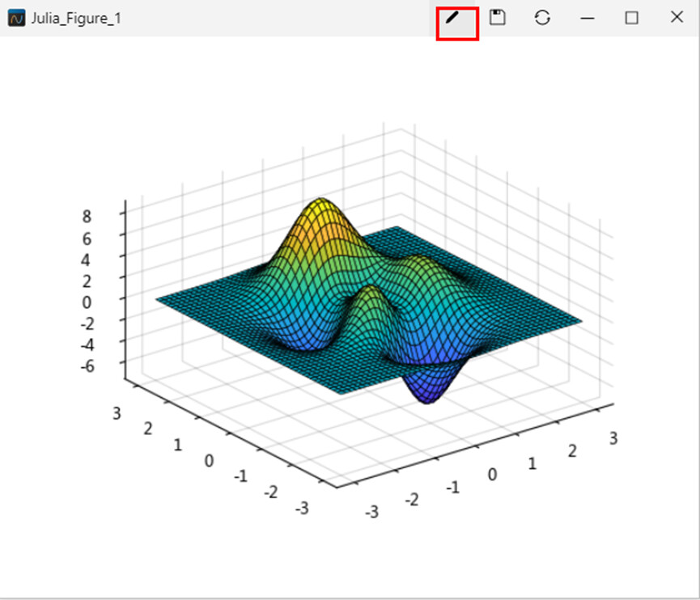Minimize the Julia_Figure_1 window
700x600 pixels.
[x=587, y=19]
